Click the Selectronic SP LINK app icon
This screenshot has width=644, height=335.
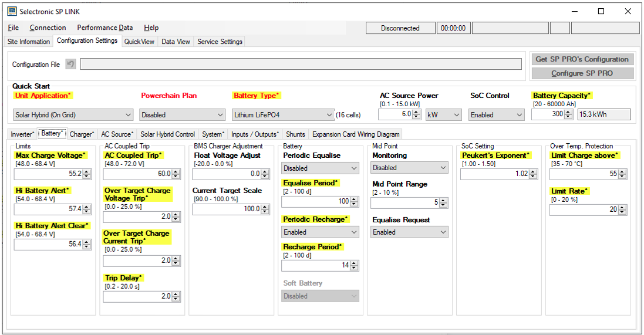[12, 12]
